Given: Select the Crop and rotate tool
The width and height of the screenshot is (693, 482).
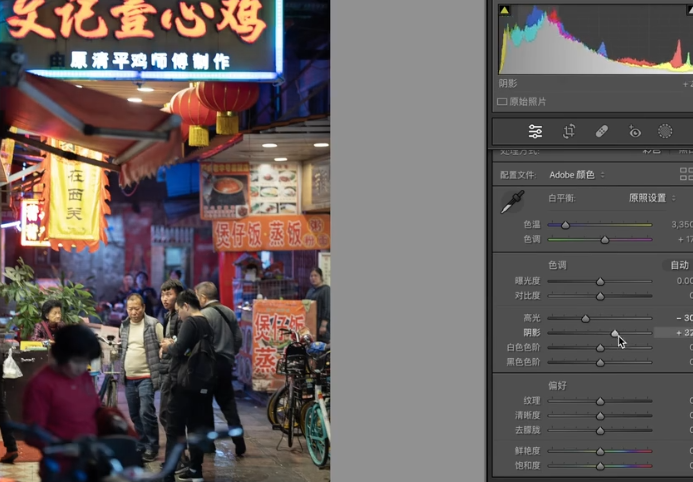Looking at the screenshot, I should coord(568,131).
